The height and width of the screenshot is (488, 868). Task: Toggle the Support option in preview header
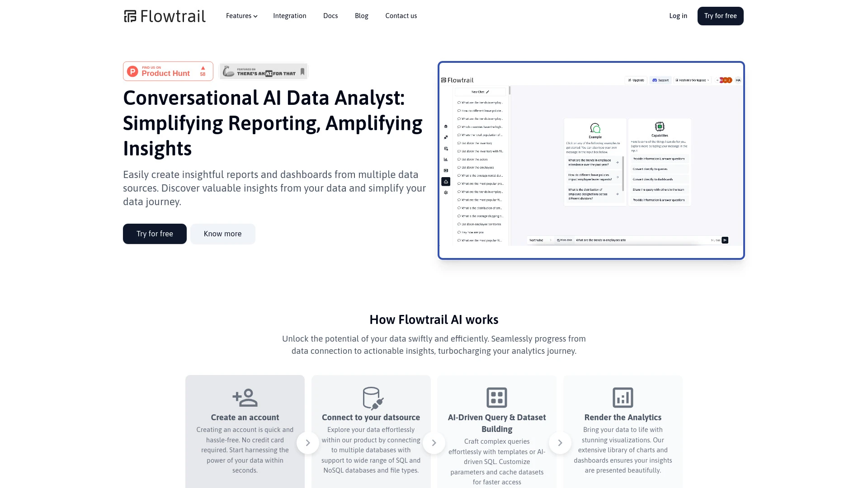(660, 80)
